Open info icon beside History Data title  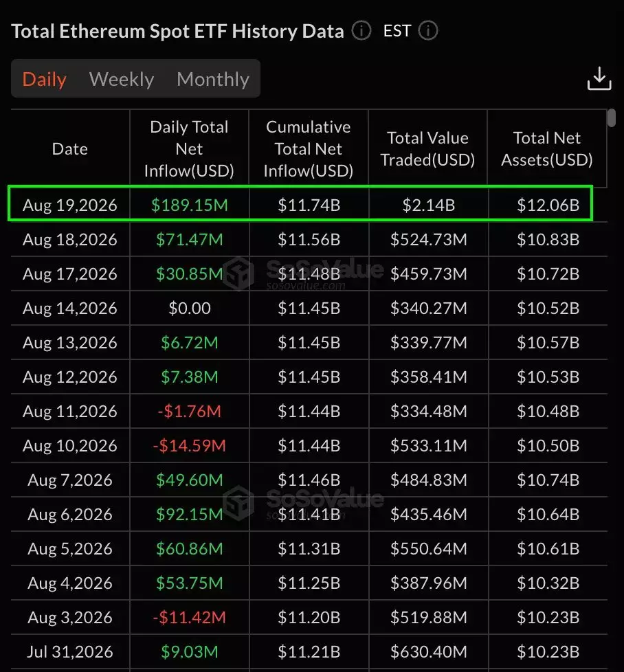tap(361, 31)
